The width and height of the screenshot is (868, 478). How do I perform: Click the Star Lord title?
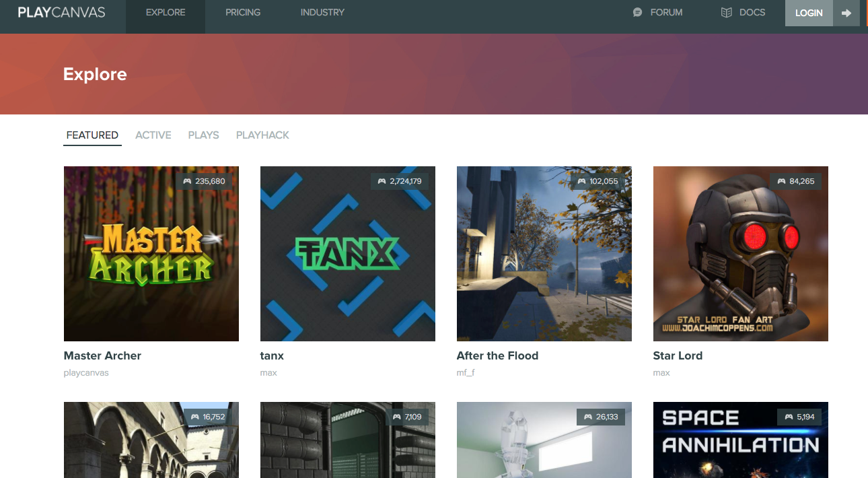678,355
